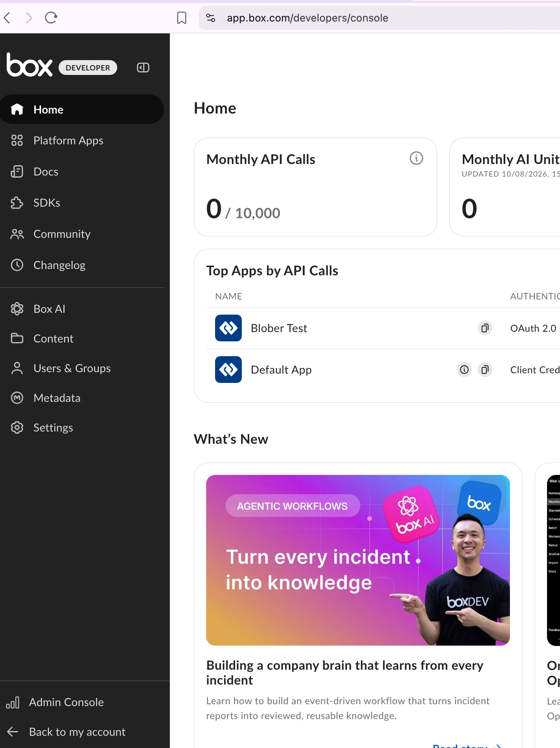The image size is (560, 748).
Task: Open Building a company brain article title
Action: (x=345, y=672)
